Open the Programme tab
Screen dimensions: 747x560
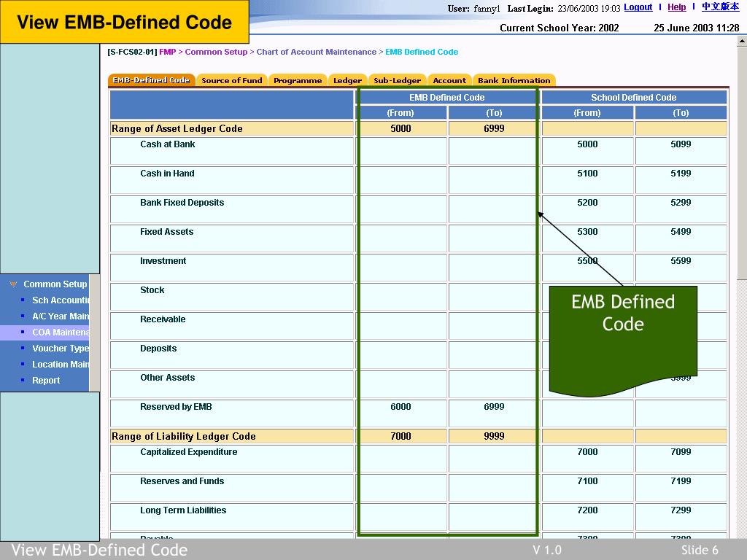click(298, 81)
